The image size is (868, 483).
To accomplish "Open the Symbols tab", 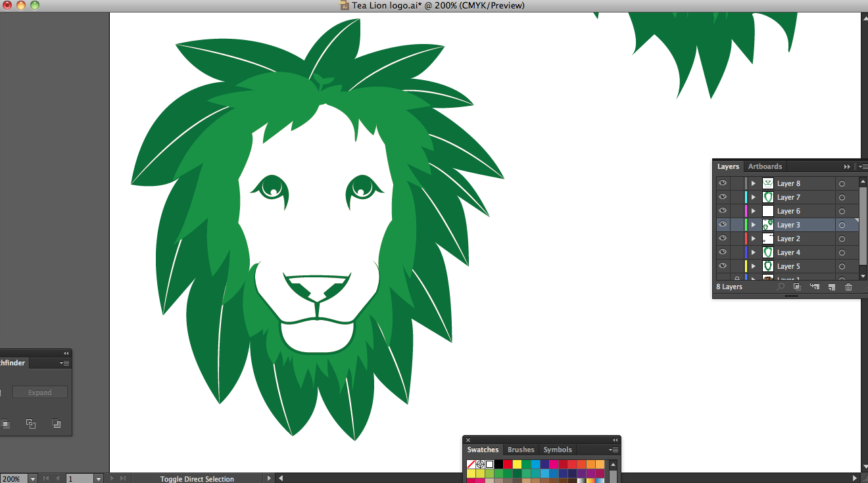I will 557,450.
